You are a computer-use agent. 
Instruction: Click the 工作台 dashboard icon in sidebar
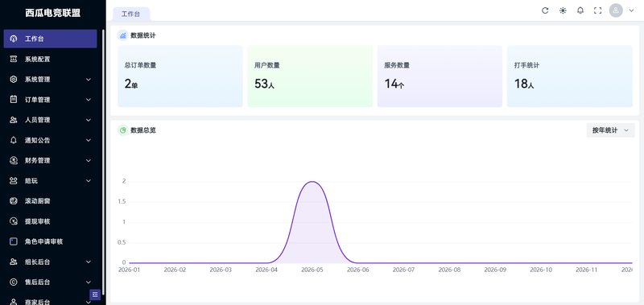14,39
